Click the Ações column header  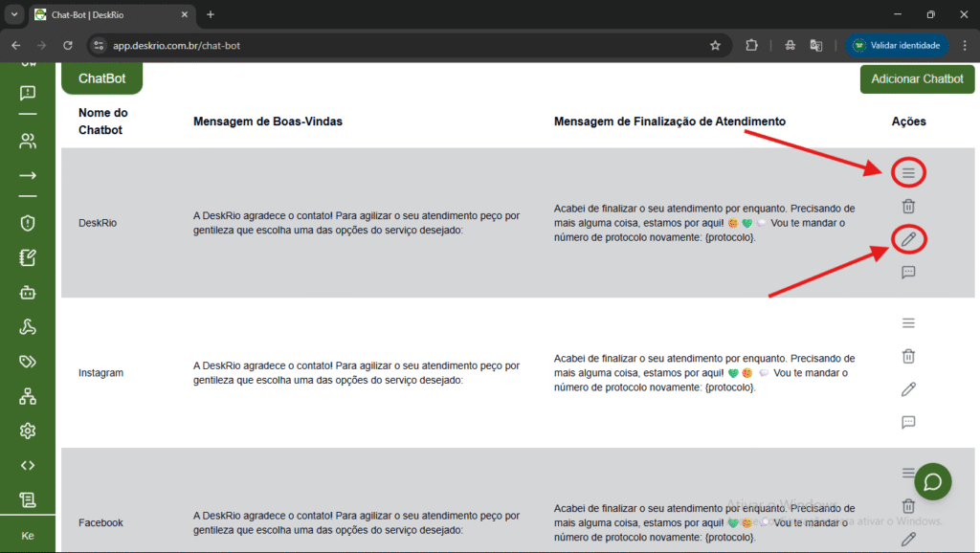[x=909, y=122]
